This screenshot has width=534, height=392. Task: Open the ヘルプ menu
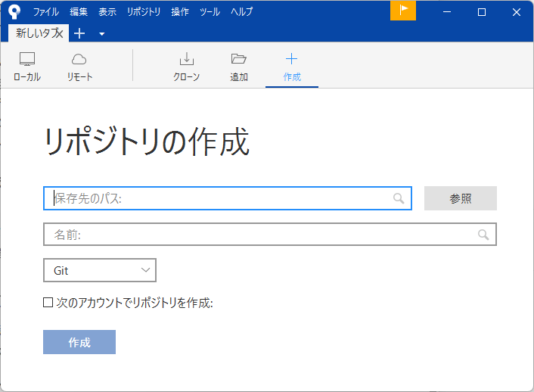coord(241,12)
